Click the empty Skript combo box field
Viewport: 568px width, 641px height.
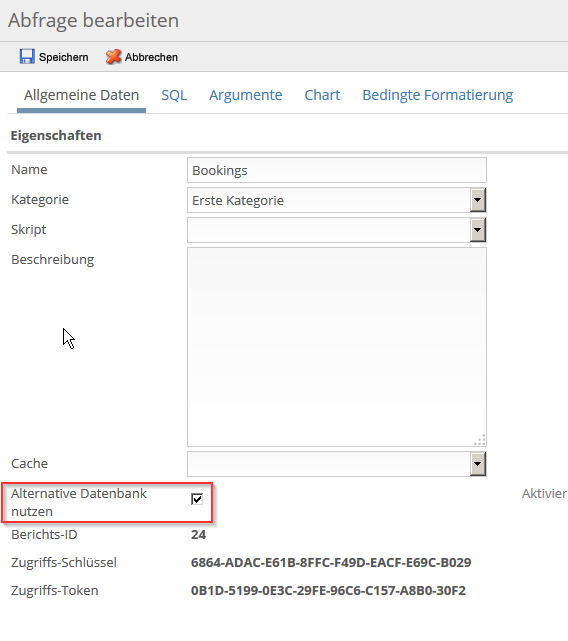point(329,230)
